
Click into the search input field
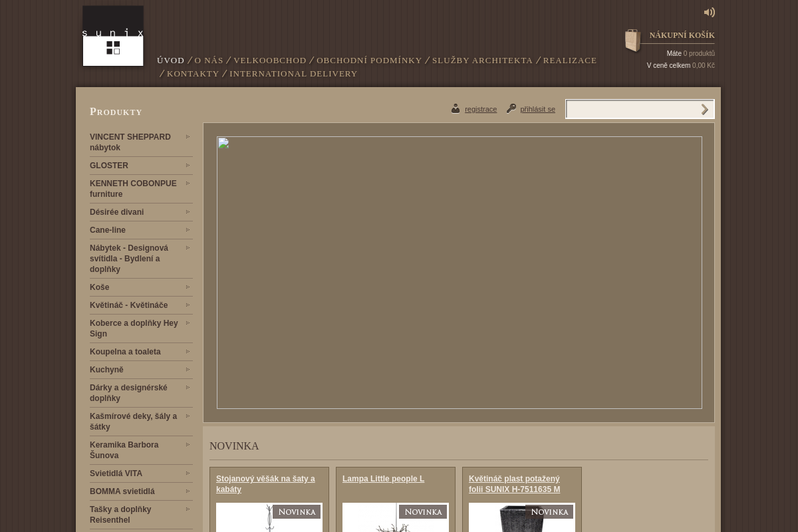click(x=630, y=109)
